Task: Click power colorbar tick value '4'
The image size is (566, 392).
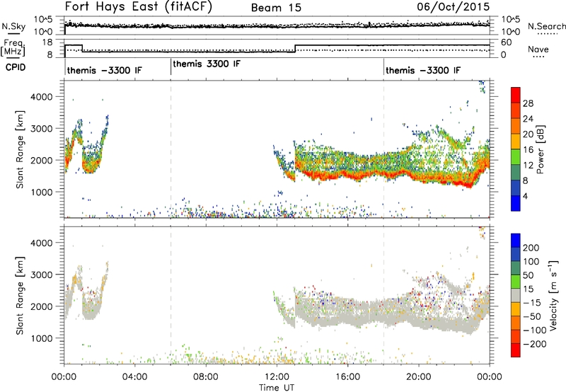Action: [x=525, y=196]
